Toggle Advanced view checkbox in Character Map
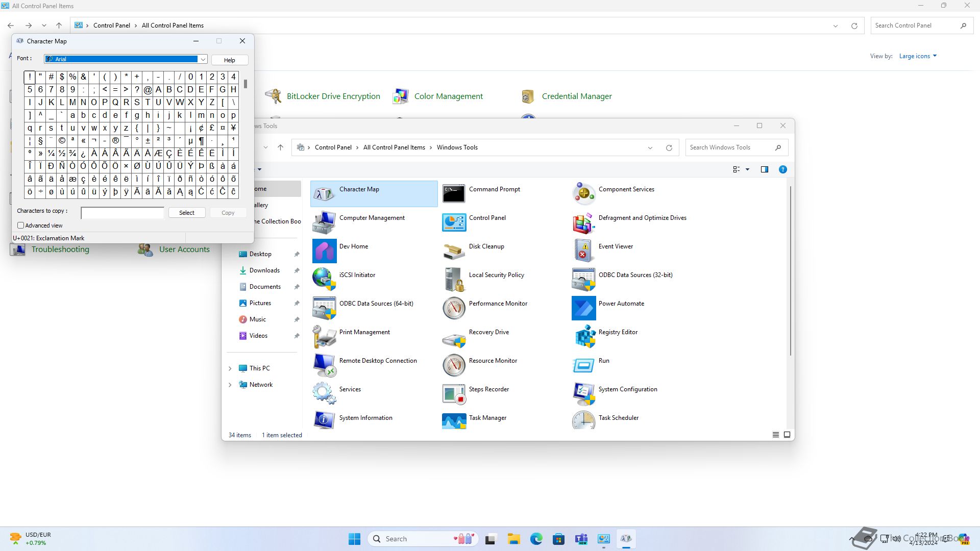This screenshot has height=551, width=980. pos(21,226)
